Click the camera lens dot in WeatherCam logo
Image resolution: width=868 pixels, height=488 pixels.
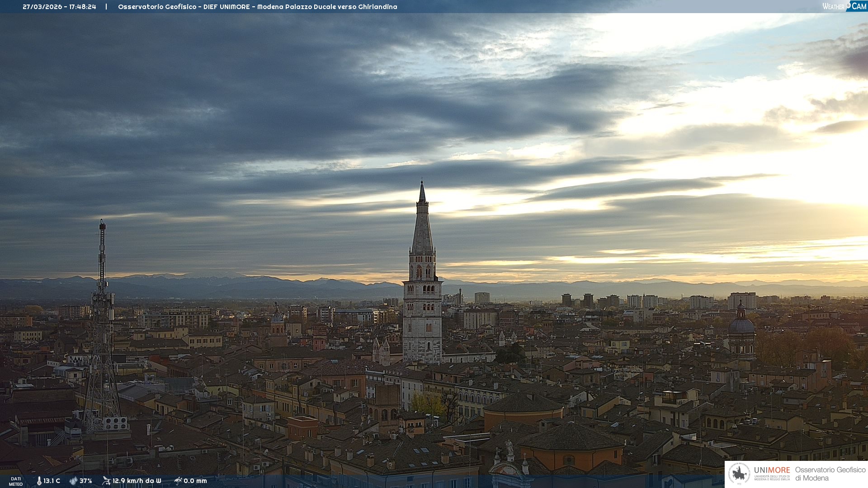pyautogui.click(x=849, y=5)
